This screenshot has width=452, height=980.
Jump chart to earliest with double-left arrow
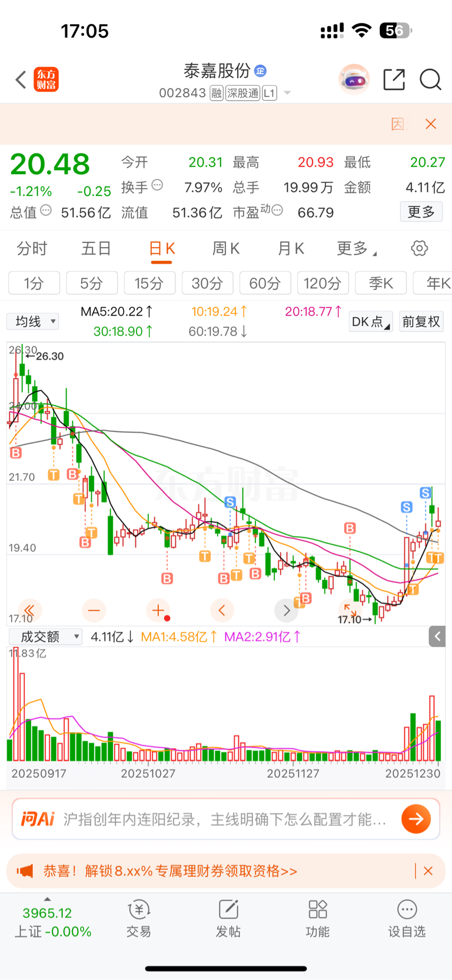(29, 610)
